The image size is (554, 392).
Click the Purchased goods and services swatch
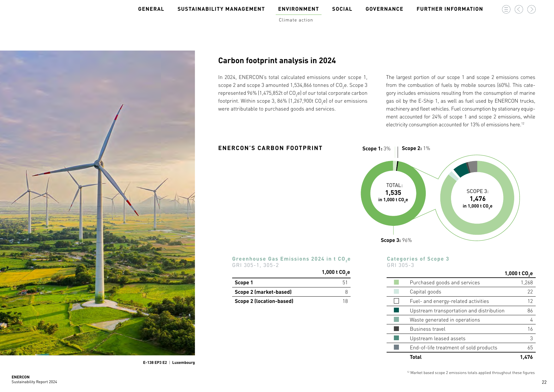[x=396, y=282]
